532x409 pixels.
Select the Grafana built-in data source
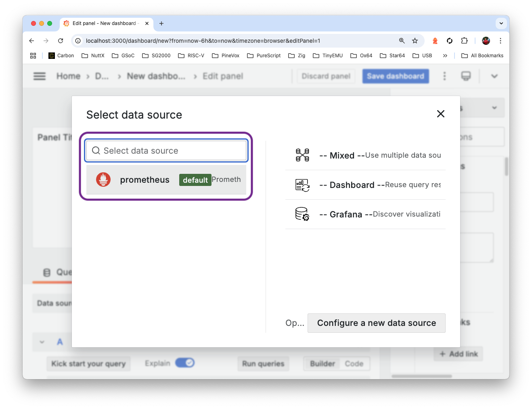pos(365,214)
